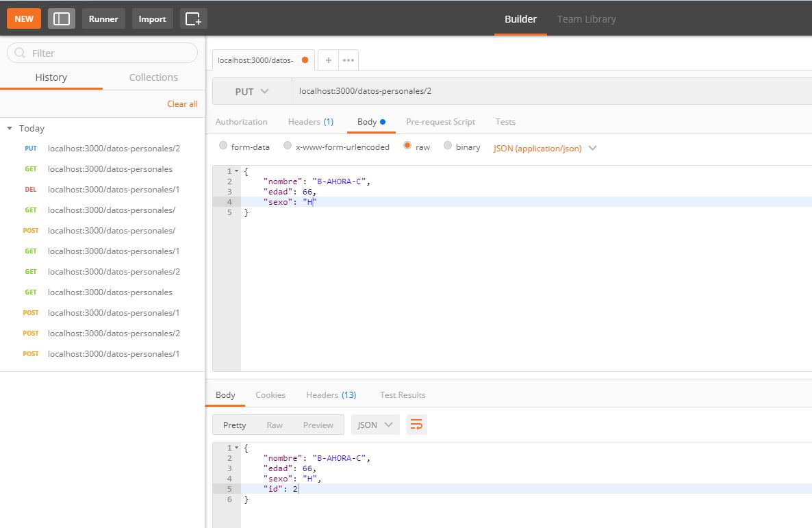
Task: Open a new window icon
Action: pos(193,18)
